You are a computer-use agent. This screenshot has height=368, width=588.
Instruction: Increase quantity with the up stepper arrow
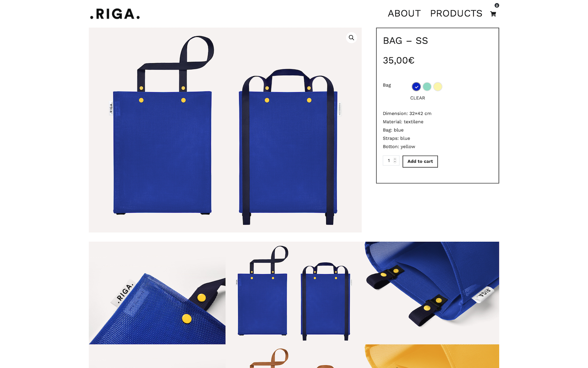click(x=395, y=159)
